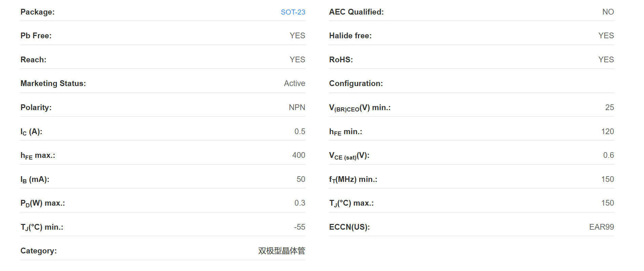Click the Pb Free YES value

coord(297,36)
